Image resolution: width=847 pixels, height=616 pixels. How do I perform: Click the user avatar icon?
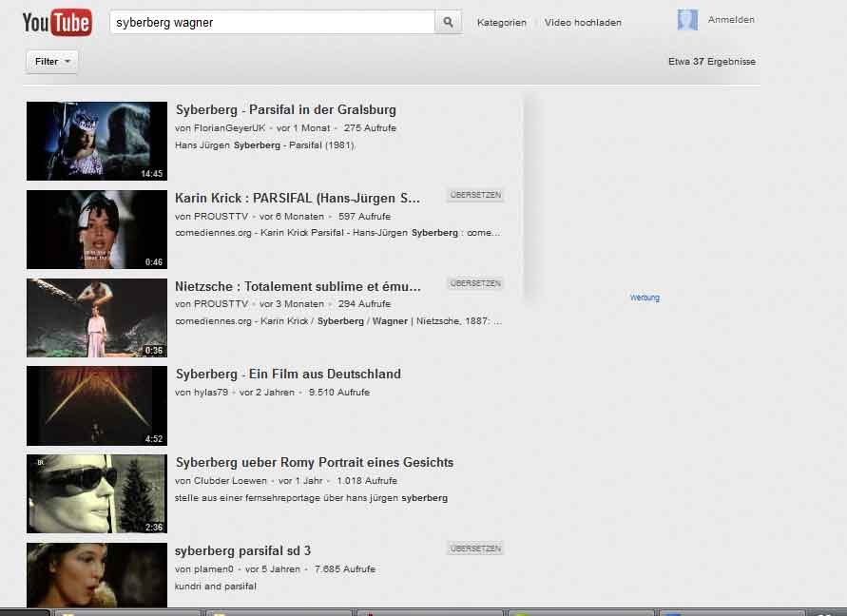click(687, 20)
